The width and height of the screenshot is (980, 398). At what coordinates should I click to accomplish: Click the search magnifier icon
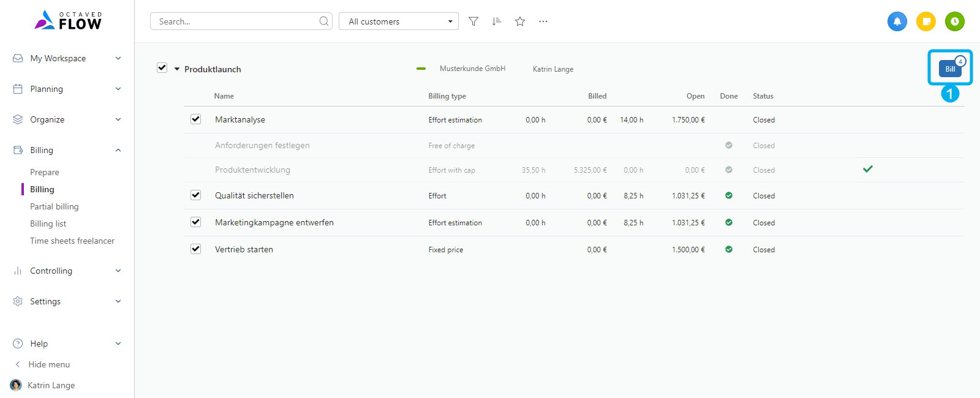[323, 21]
